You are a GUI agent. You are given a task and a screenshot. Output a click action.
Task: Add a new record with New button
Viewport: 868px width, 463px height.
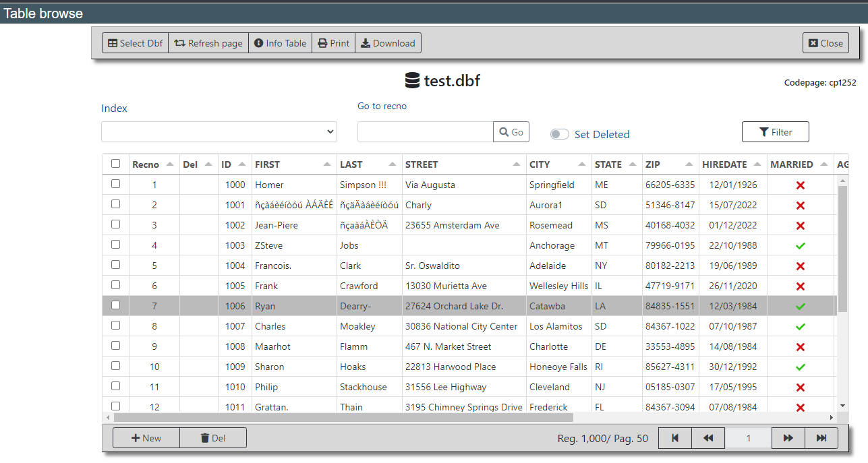146,438
